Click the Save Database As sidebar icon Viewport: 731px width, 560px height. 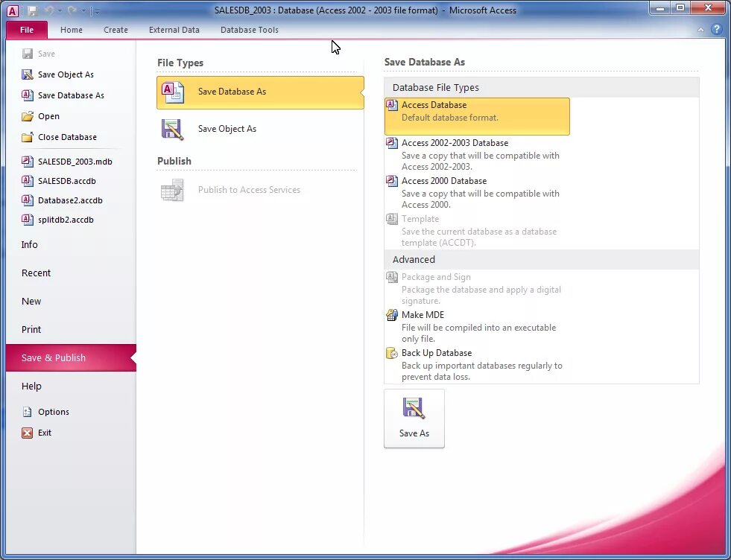28,95
